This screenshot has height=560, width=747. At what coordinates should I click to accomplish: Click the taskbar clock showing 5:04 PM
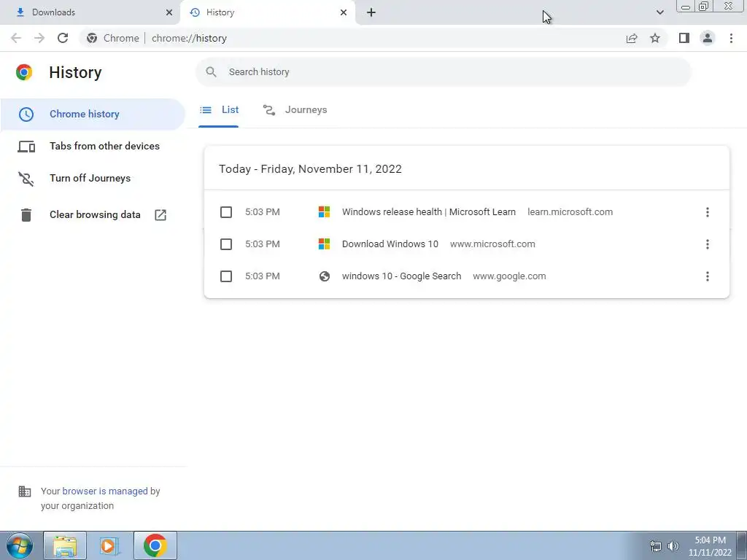coord(710,546)
